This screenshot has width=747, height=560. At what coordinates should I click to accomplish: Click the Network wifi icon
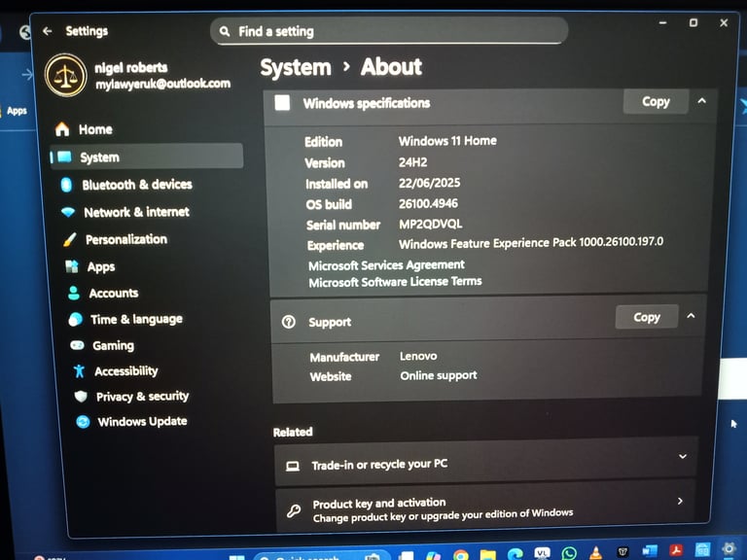68,212
